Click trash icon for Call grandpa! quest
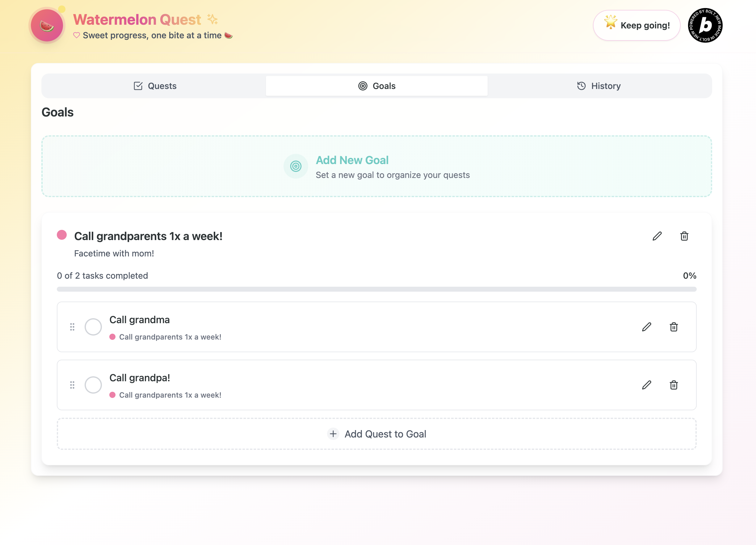The height and width of the screenshot is (545, 756). pos(673,385)
